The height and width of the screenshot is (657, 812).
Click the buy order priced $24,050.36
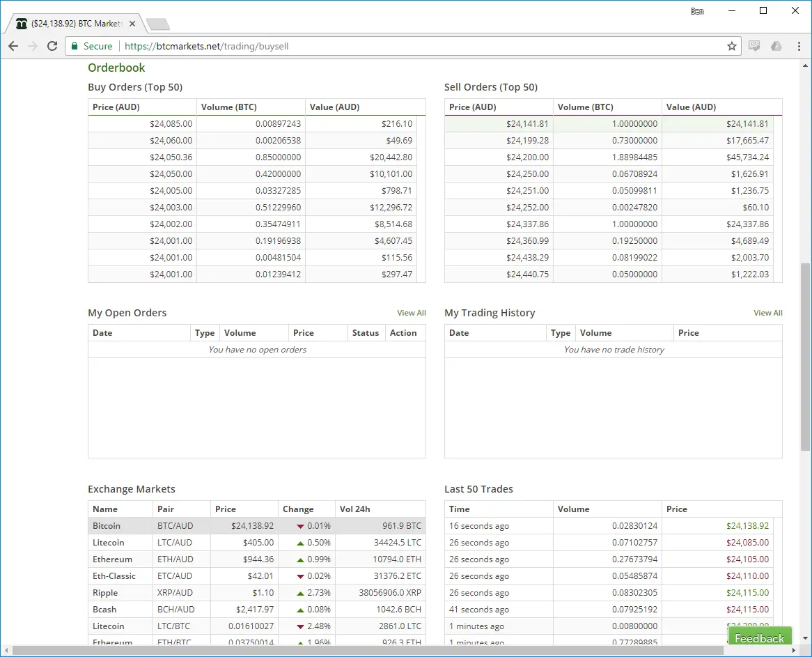[x=171, y=157]
